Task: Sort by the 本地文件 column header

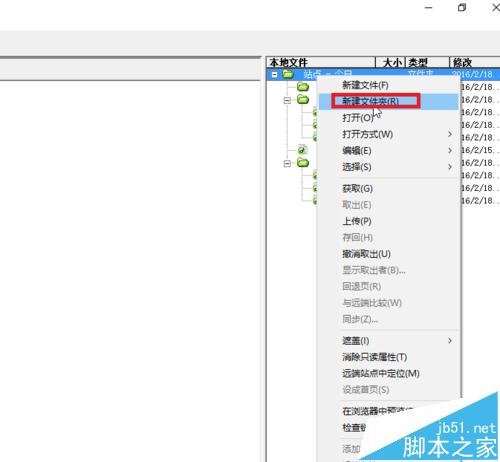Action: (321, 62)
